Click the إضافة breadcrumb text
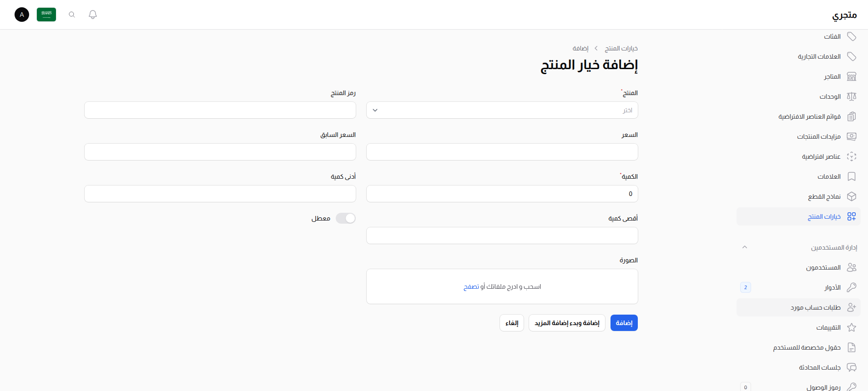Viewport: 868px width, 391px height. [x=580, y=48]
